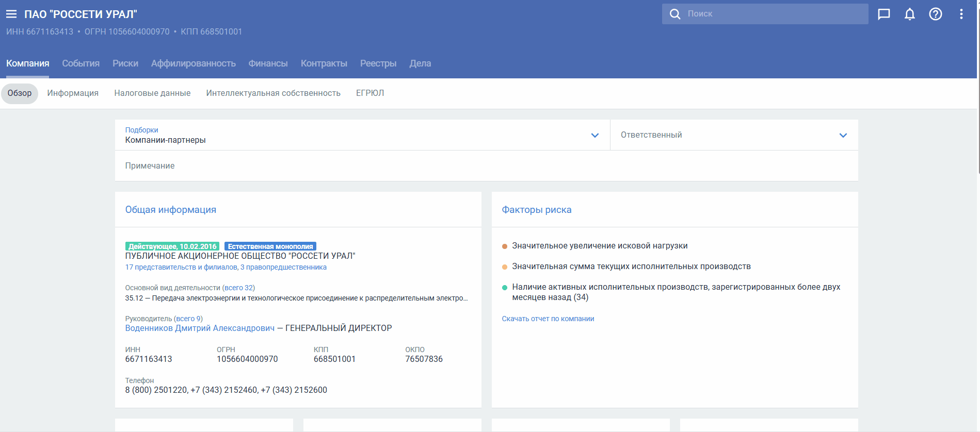This screenshot has width=980, height=432.
Task: Open the notifications bell
Action: point(909,14)
